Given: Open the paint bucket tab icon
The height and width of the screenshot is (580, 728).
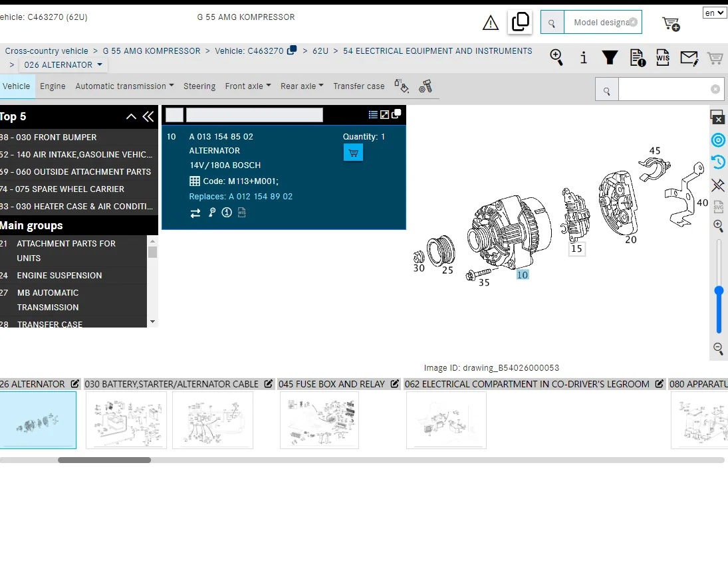Looking at the screenshot, I should click(x=401, y=86).
